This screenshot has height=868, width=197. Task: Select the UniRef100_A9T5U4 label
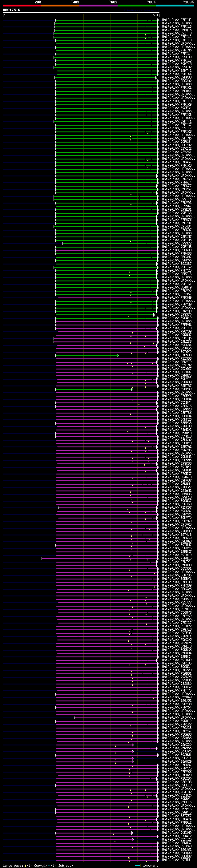pos(177,860)
